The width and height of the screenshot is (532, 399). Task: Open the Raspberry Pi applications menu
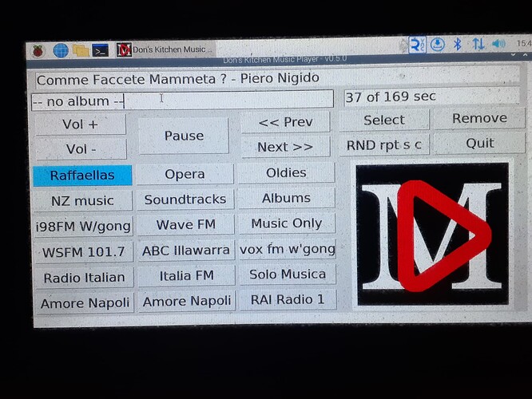(x=38, y=51)
